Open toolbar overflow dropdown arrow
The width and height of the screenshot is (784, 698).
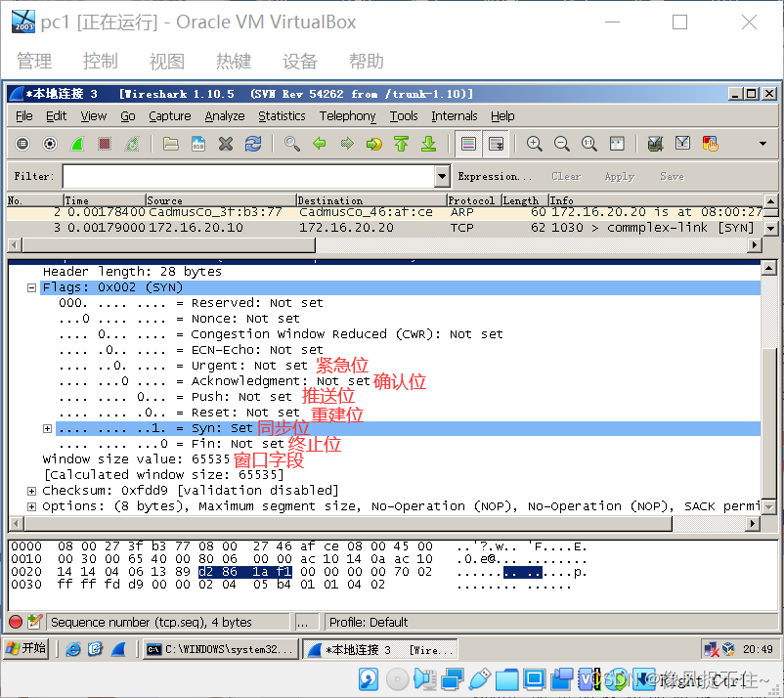[x=763, y=144]
